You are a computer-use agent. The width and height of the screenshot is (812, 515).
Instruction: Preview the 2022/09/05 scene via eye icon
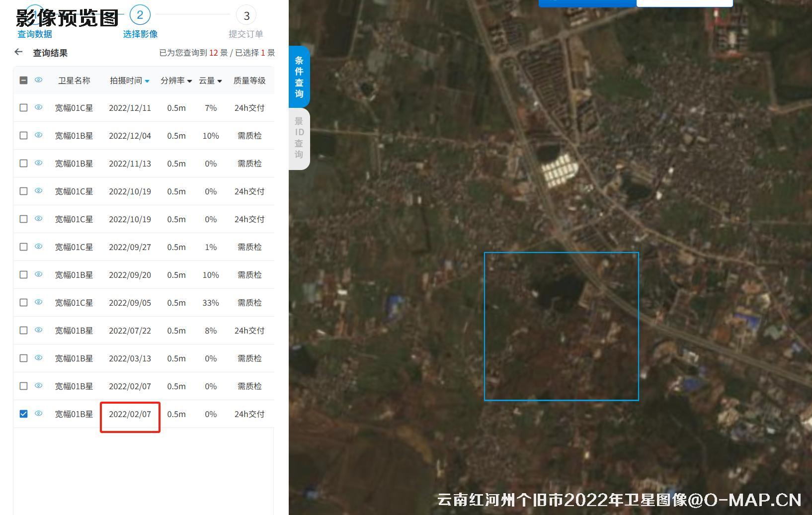[x=38, y=302]
